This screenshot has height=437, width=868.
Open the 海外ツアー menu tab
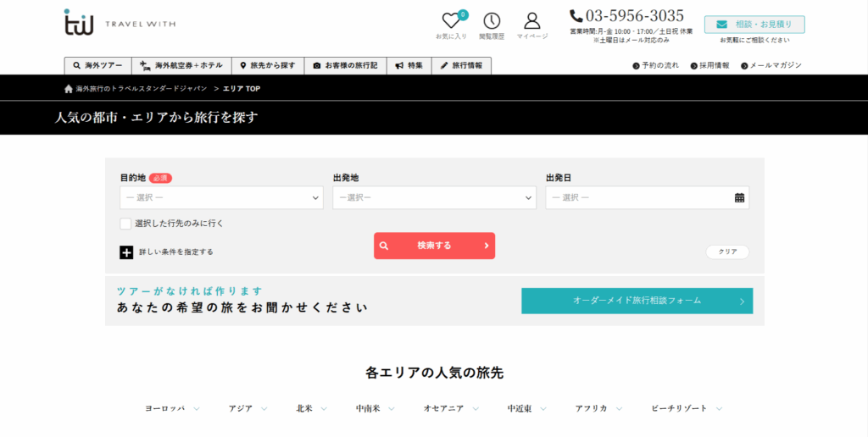pos(97,65)
